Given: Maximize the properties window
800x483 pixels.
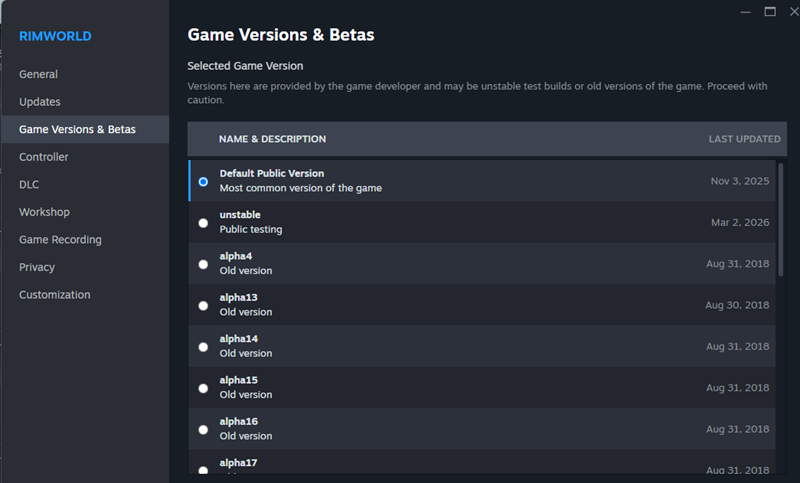Looking at the screenshot, I should (x=770, y=11).
